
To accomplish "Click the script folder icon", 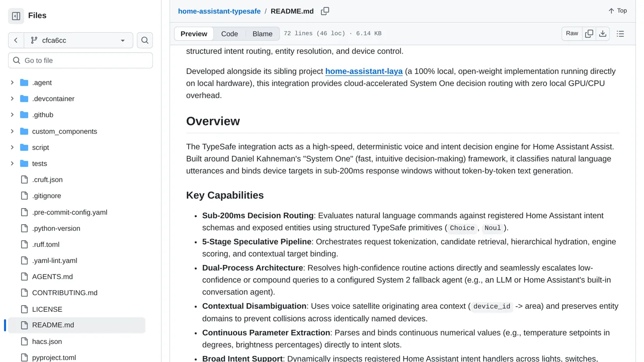I will 24,147.
